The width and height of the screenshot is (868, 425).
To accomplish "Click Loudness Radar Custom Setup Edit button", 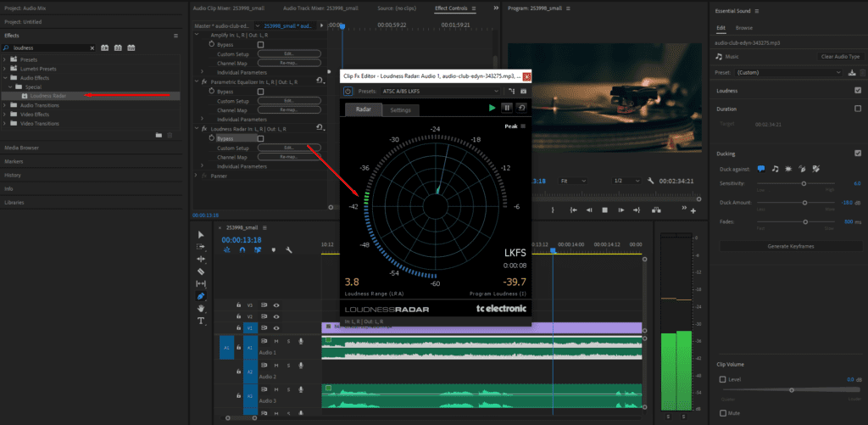I will (289, 148).
